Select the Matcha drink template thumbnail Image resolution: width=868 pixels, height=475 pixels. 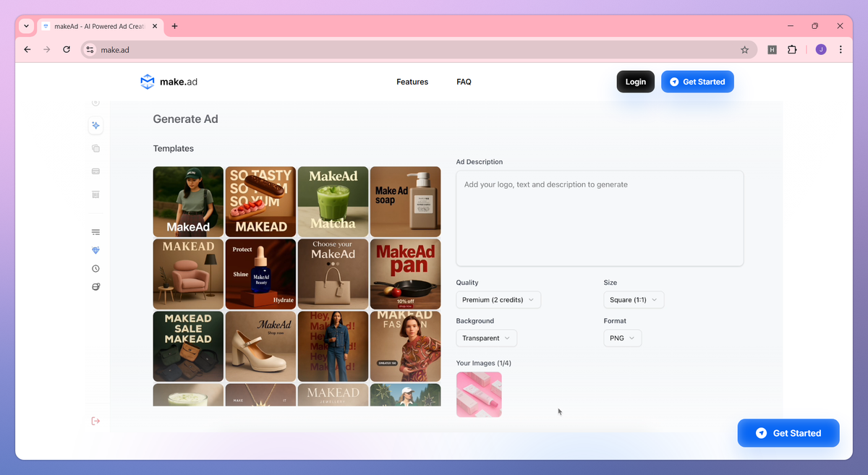point(333,202)
